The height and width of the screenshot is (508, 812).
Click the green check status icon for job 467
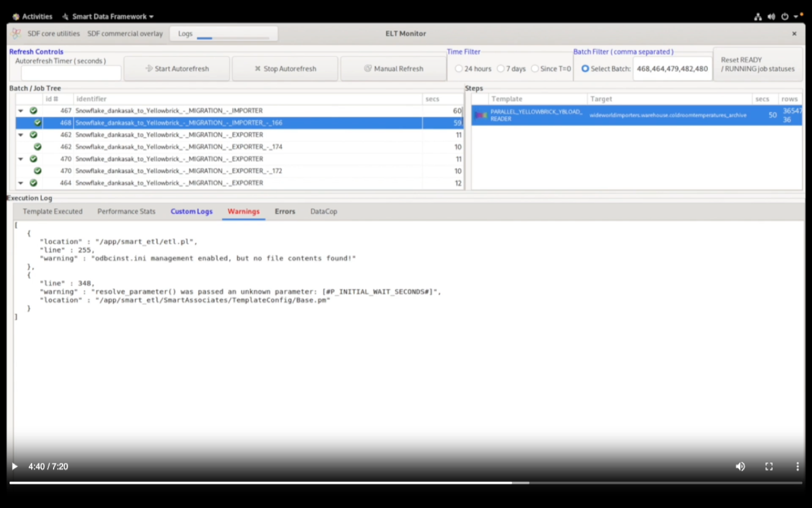pyautogui.click(x=33, y=111)
